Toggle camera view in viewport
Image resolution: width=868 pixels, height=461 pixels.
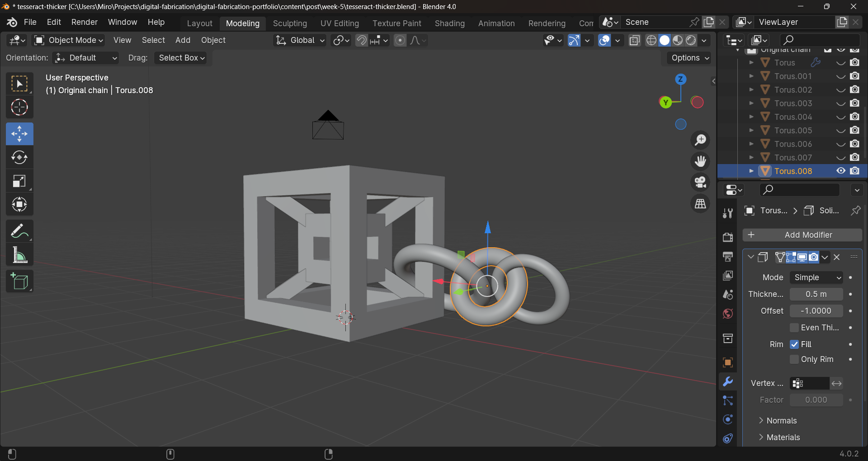click(700, 182)
